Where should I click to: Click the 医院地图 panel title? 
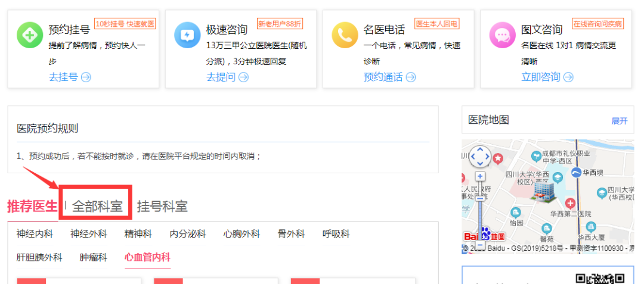(x=489, y=120)
